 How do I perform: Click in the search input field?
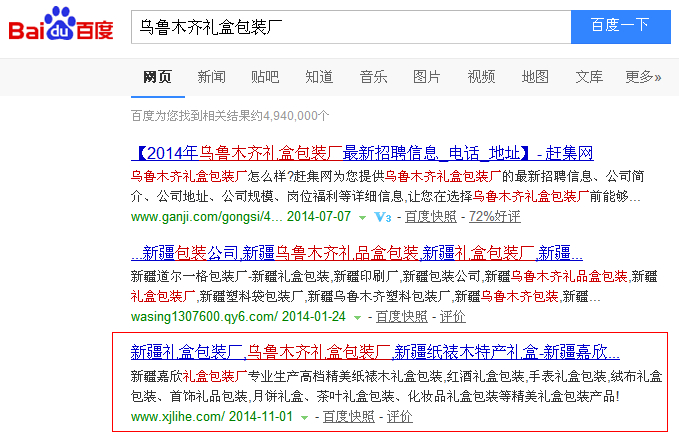(x=350, y=26)
